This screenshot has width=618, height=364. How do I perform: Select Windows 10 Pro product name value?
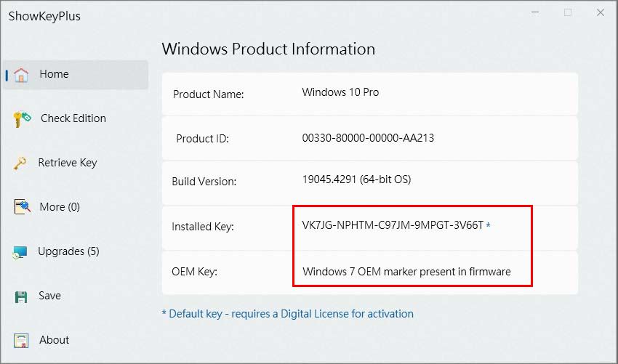340,92
